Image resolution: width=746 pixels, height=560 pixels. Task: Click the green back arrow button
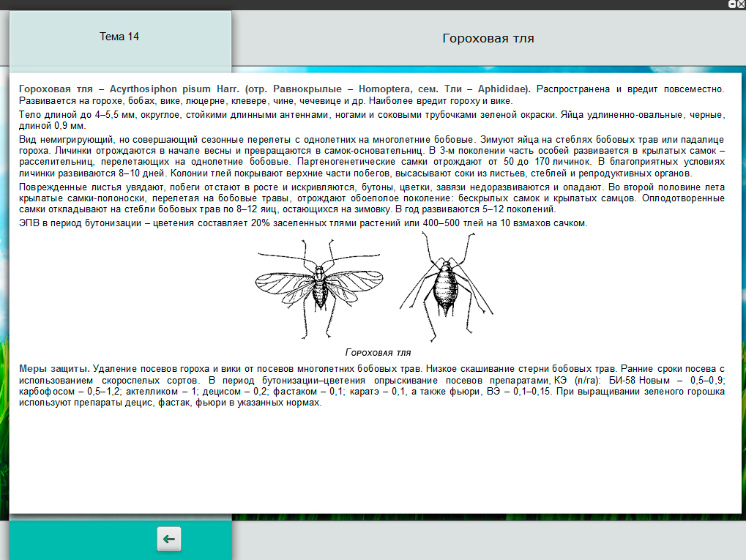[169, 540]
